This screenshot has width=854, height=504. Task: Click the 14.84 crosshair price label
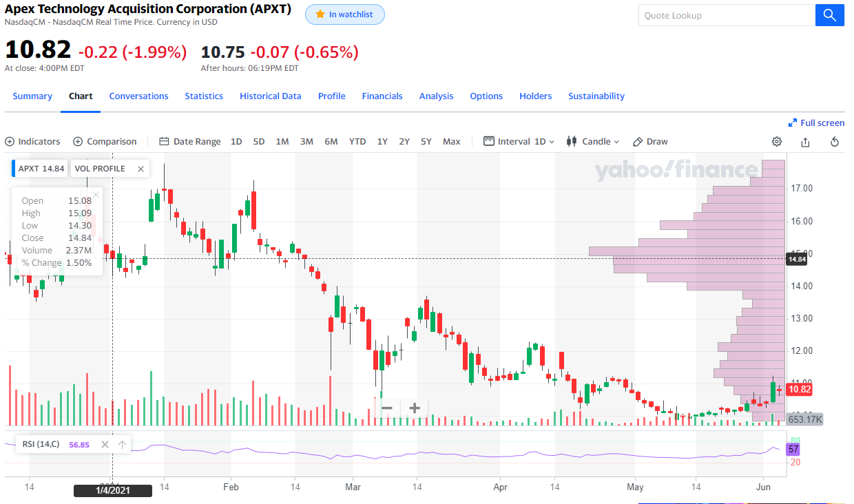pyautogui.click(x=797, y=259)
